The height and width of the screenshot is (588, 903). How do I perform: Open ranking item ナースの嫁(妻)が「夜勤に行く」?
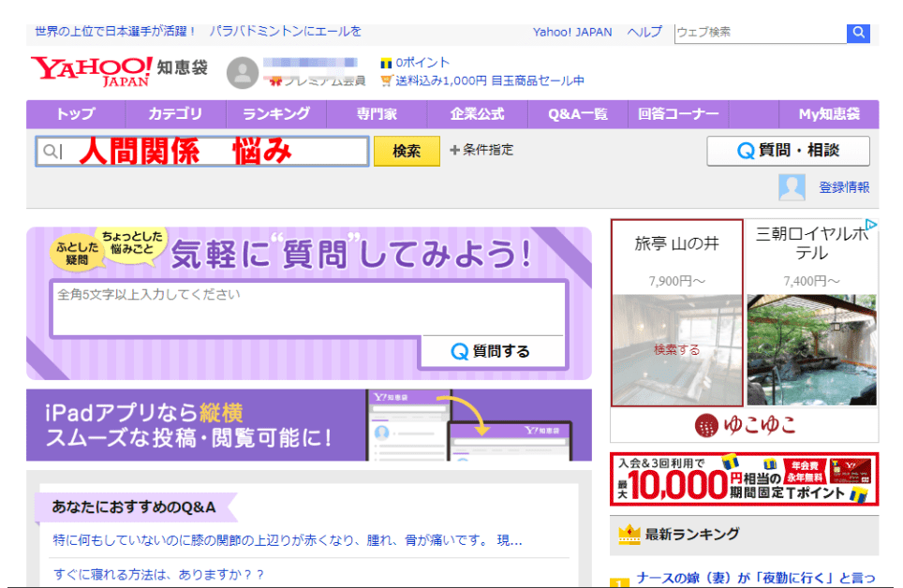pyautogui.click(x=756, y=578)
